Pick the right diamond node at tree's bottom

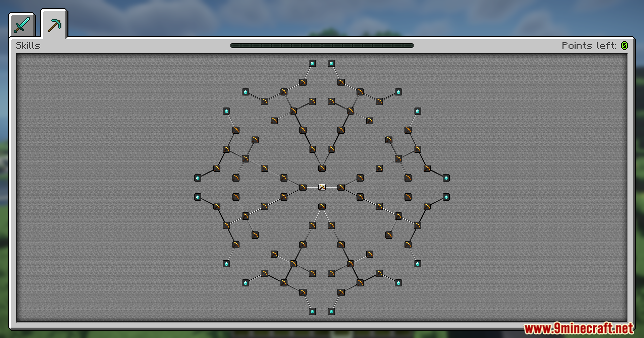(331, 312)
